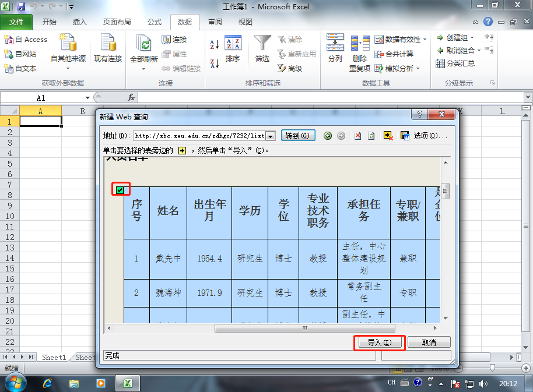Select the Sheet1 worksheet tab
Image resolution: width=533 pixels, height=392 pixels.
(x=54, y=358)
